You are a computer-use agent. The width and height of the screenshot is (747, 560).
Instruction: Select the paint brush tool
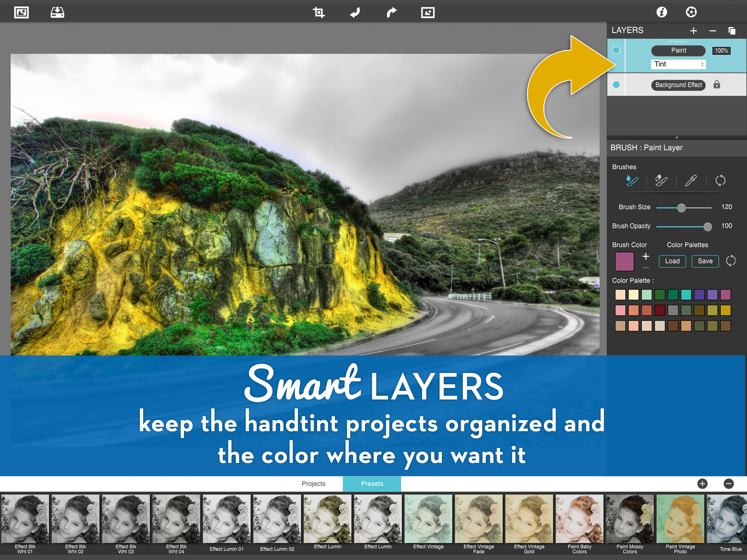coord(632,180)
